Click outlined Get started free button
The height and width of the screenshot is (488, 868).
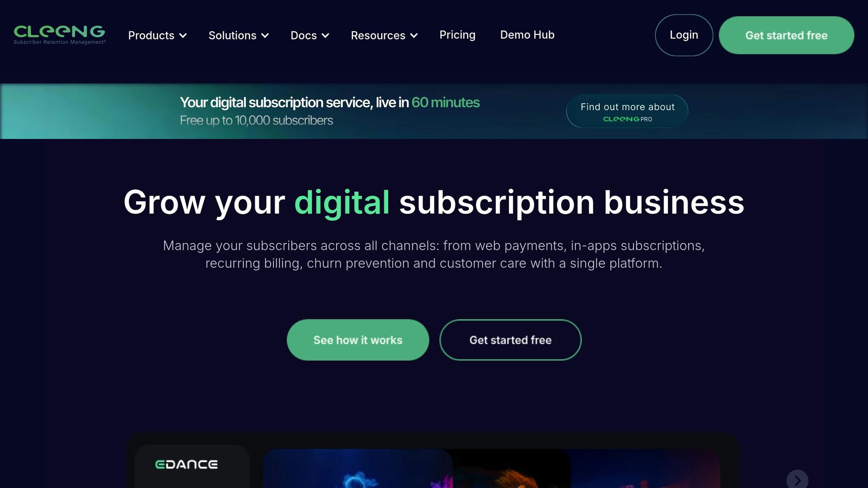click(510, 340)
